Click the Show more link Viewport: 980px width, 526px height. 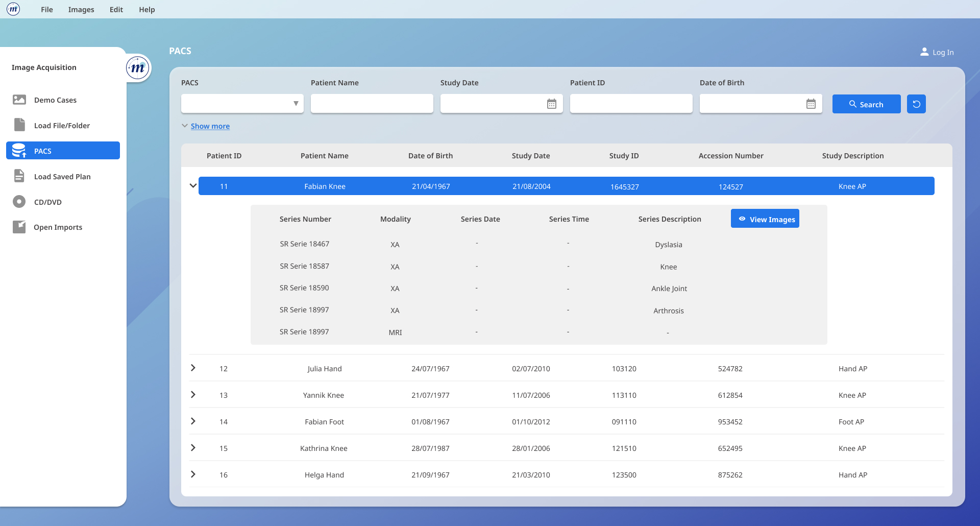point(210,126)
